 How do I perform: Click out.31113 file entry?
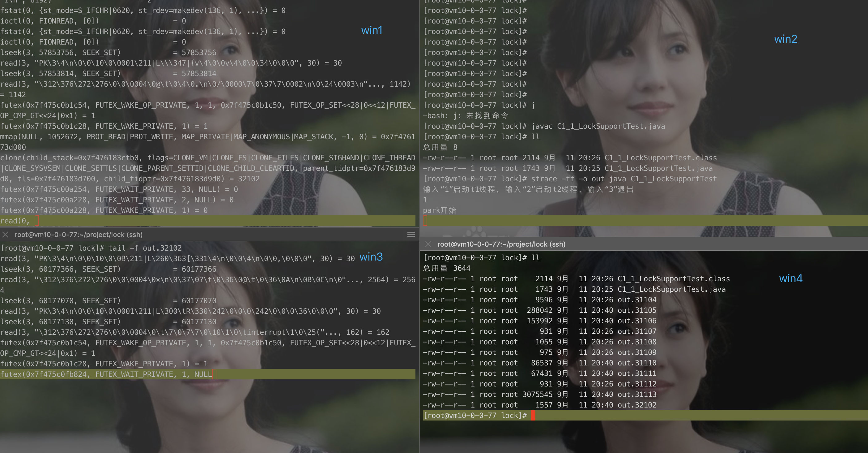click(637, 394)
